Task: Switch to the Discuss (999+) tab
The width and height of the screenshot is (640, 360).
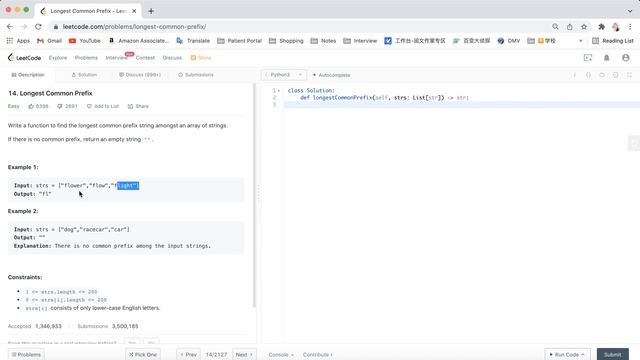Action: 140,75
